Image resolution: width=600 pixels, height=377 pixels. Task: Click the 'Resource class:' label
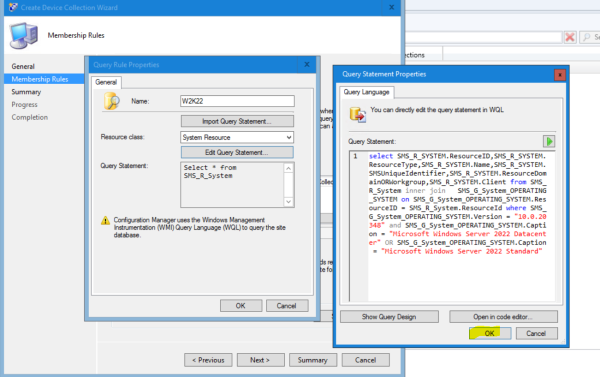pyautogui.click(x=122, y=137)
